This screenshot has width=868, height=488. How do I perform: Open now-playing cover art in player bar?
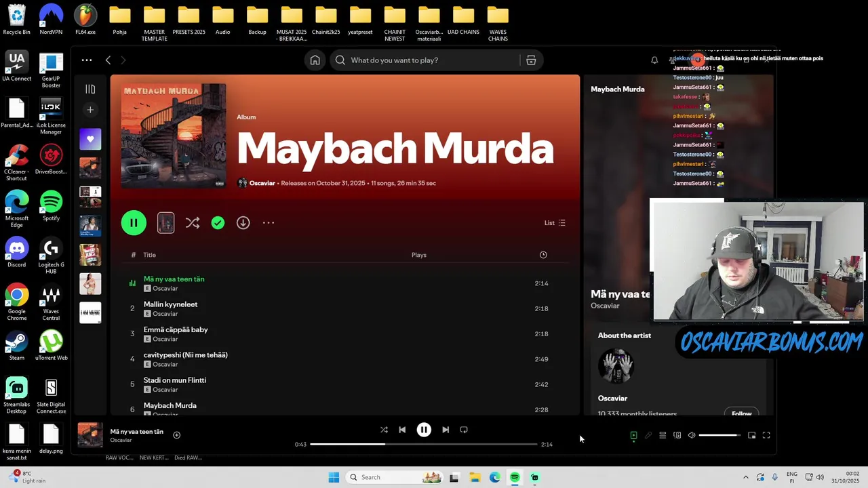pyautogui.click(x=90, y=435)
